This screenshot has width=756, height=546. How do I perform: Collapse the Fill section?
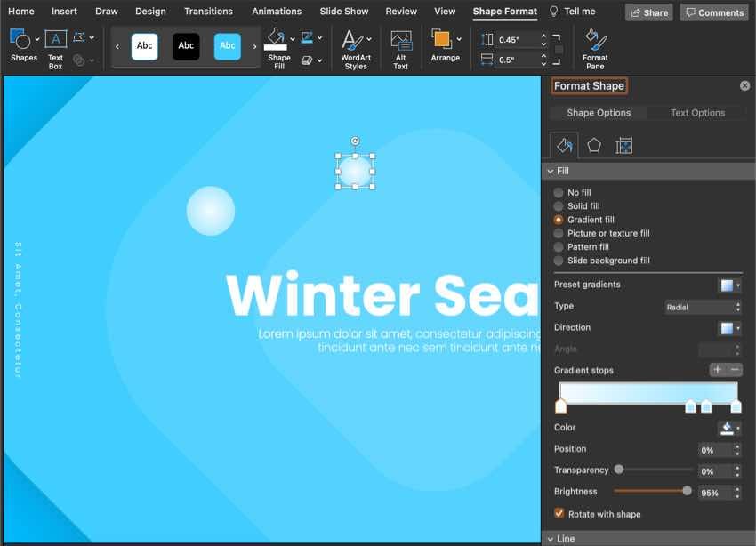[551, 171]
